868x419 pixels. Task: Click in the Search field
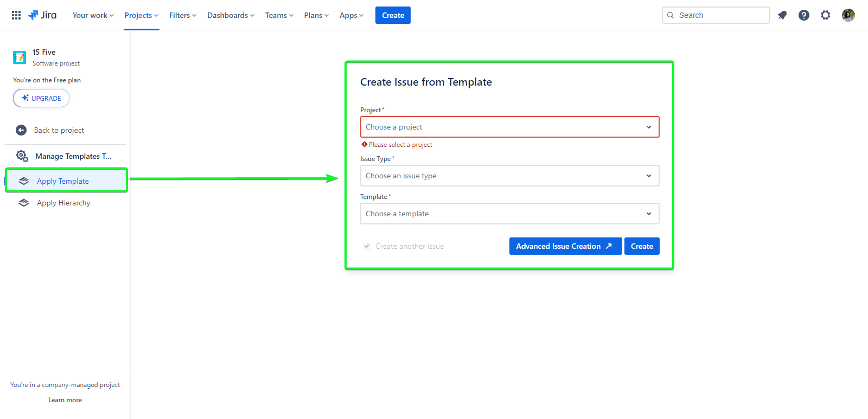(720, 15)
